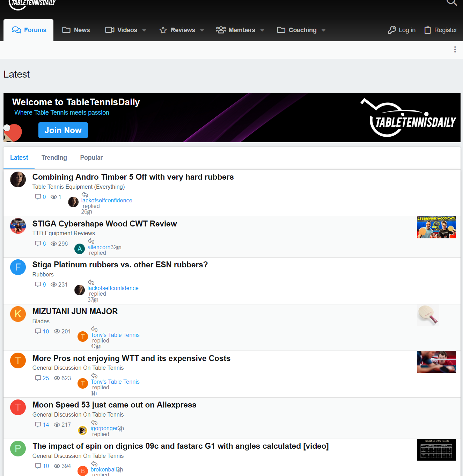
Task: Expand the Videos dropdown arrow
Action: (144, 30)
